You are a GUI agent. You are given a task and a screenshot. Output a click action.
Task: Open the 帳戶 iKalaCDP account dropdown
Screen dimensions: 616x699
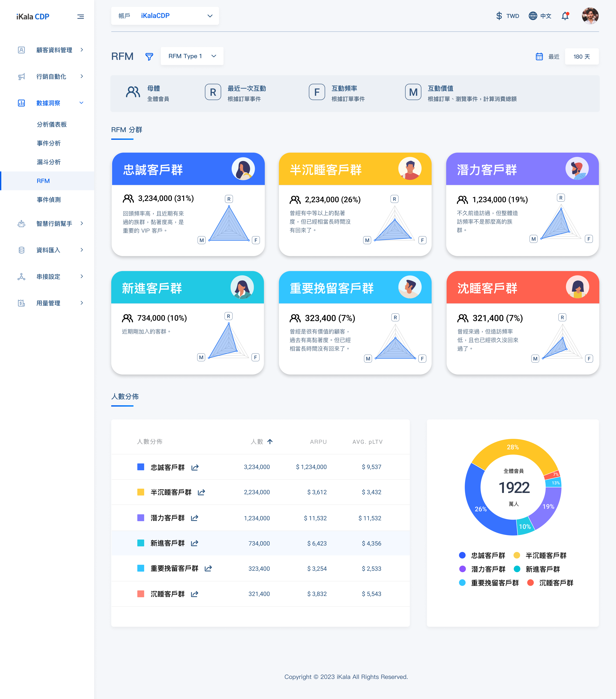[x=165, y=16]
